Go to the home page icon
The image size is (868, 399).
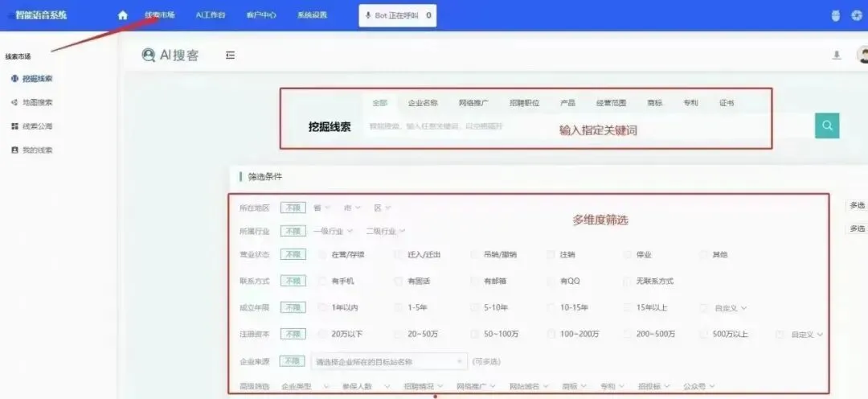(123, 15)
